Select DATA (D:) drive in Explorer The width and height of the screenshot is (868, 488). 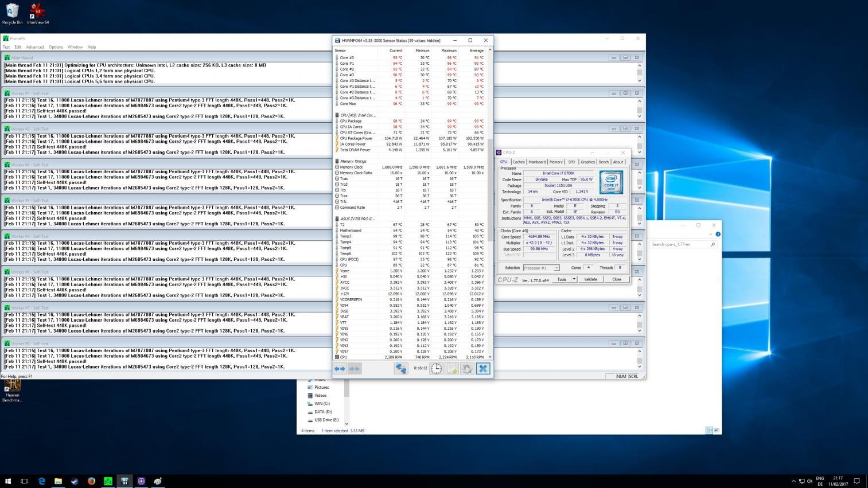click(x=322, y=412)
